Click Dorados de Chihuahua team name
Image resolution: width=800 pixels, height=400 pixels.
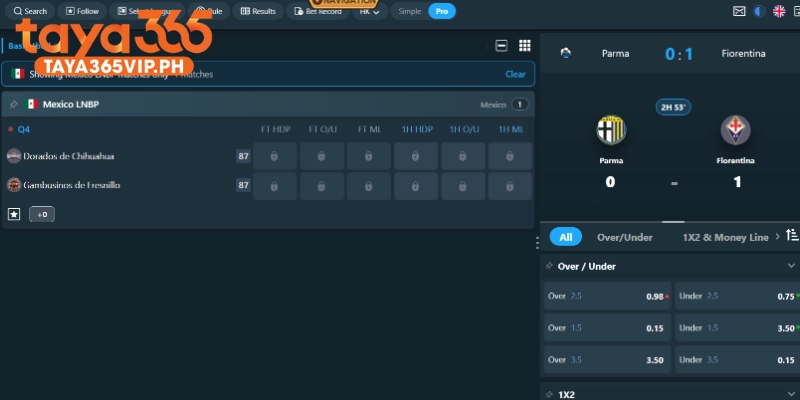(x=69, y=156)
